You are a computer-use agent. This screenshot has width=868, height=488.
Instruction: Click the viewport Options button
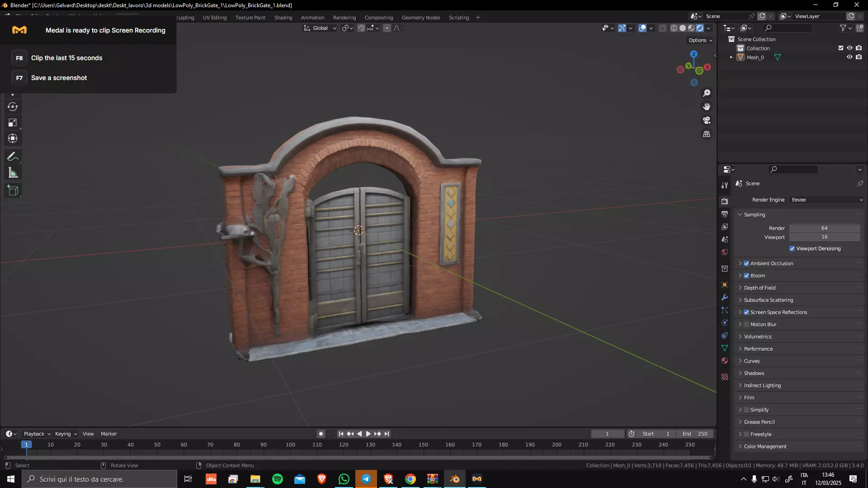click(x=700, y=40)
